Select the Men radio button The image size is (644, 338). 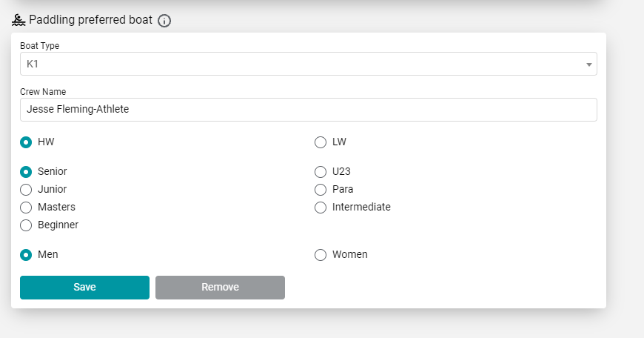(26, 255)
